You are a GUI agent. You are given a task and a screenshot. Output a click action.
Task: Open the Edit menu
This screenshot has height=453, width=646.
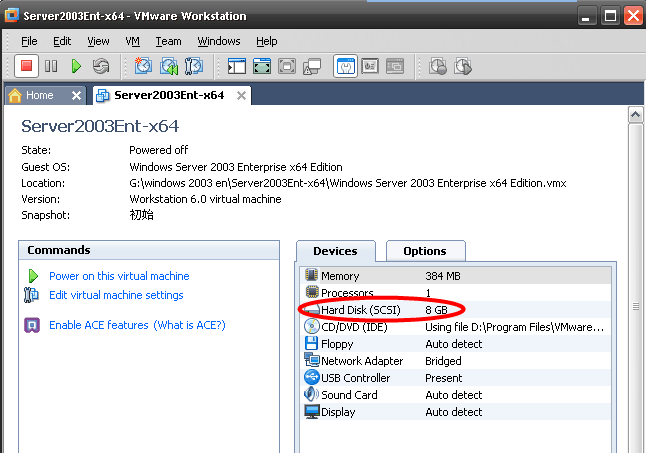click(x=62, y=41)
